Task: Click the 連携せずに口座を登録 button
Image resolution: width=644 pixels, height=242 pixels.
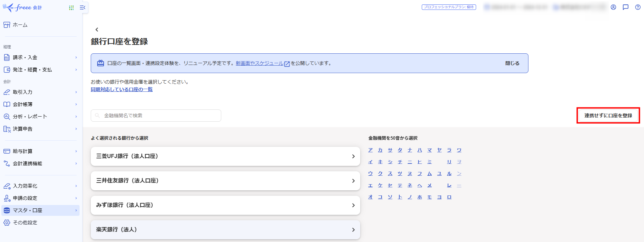Action: [x=608, y=116]
